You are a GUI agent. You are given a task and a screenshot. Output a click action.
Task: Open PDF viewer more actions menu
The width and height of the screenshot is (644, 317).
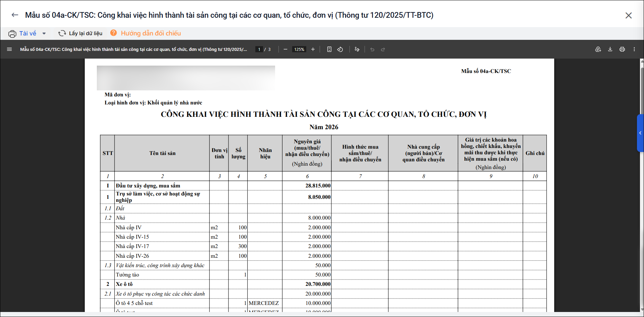(634, 49)
